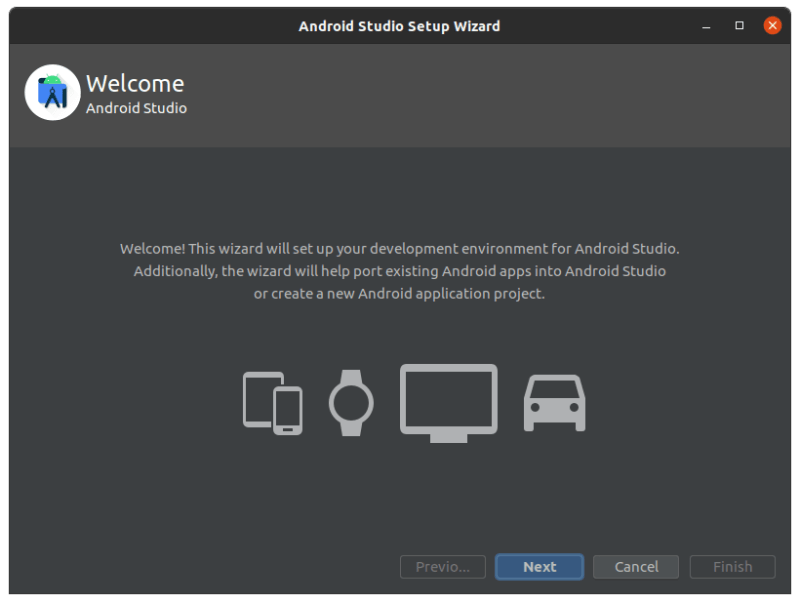Close the Android Studio Setup Wizard
The width and height of the screenshot is (800, 603).
point(772,25)
